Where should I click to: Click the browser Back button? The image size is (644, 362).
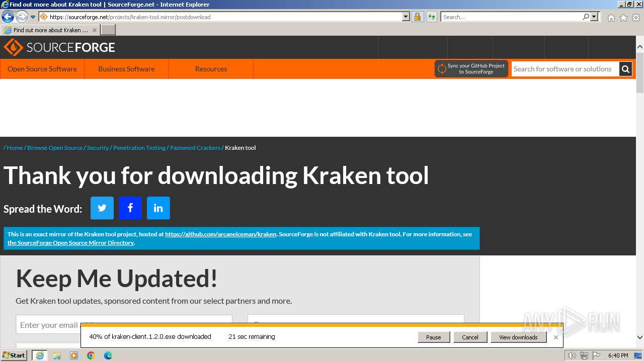[8, 17]
